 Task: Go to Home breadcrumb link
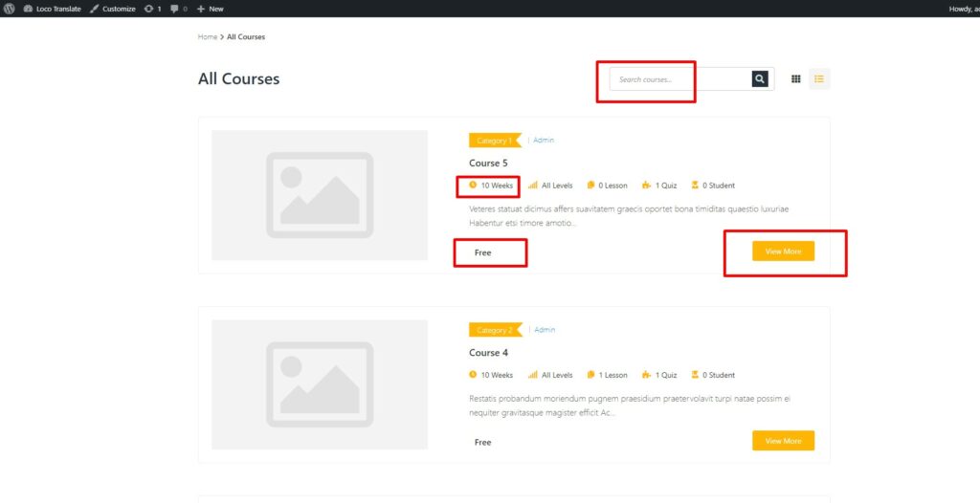(208, 36)
